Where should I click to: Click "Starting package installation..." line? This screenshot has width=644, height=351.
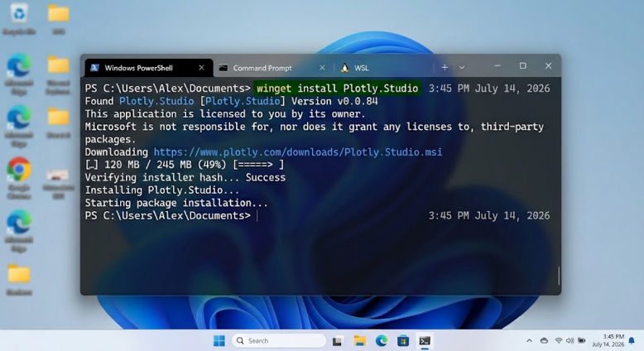176,203
